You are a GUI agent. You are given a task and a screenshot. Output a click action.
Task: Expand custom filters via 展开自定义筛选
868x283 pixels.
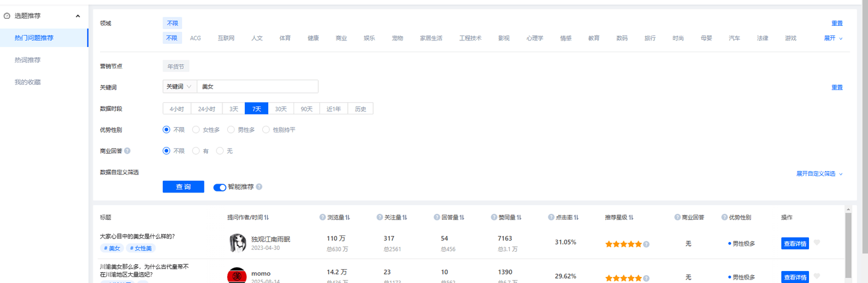tap(819, 173)
